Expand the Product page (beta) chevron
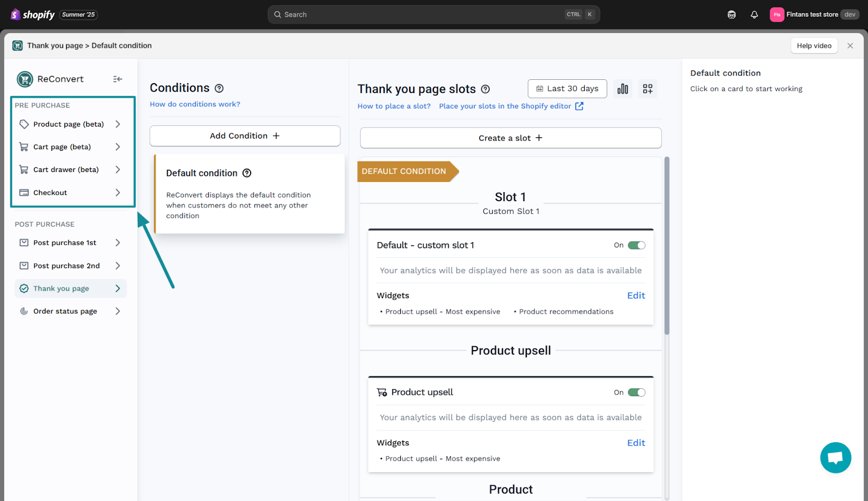The width and height of the screenshot is (868, 501). click(118, 124)
